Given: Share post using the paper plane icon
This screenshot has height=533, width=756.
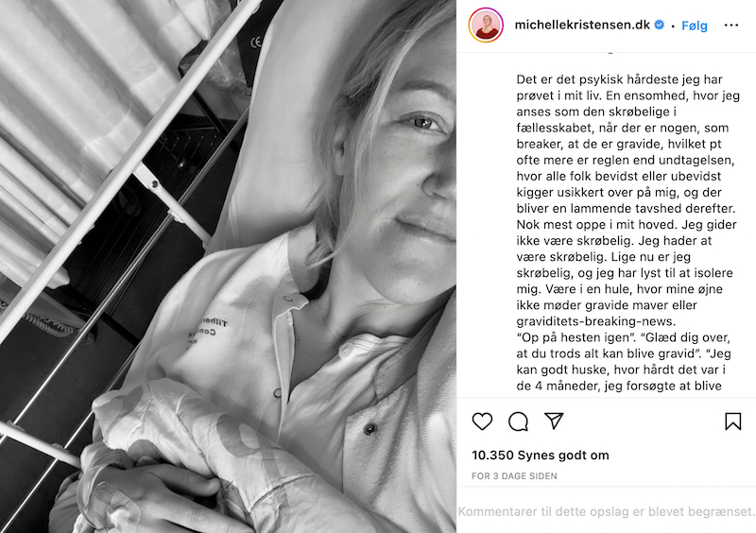Looking at the screenshot, I should click(554, 421).
